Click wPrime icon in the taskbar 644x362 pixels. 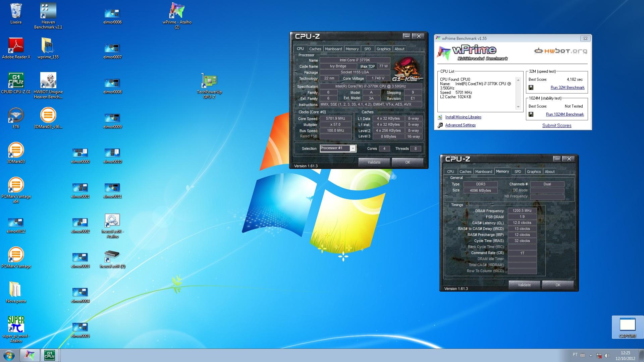point(30,355)
